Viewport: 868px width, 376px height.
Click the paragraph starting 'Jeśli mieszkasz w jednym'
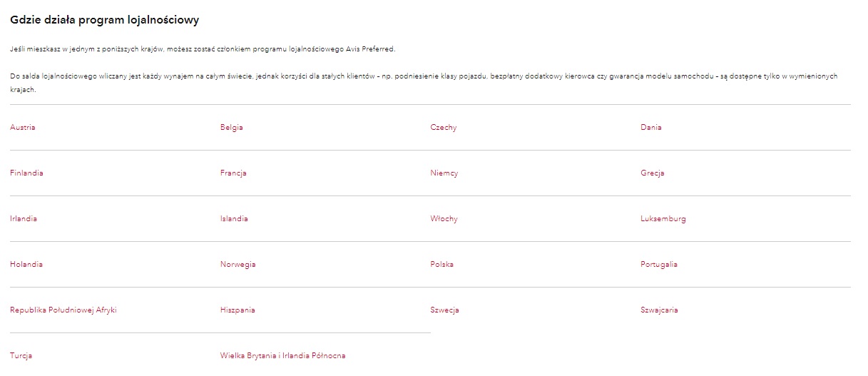[x=203, y=49]
